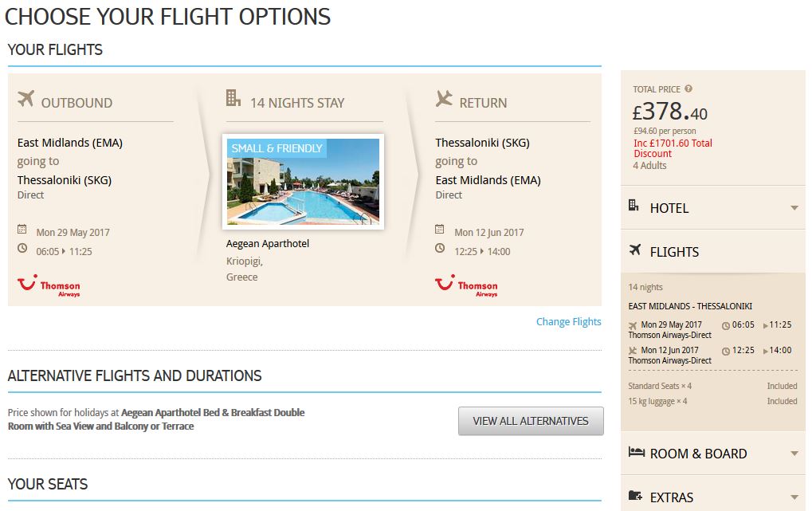Click the Aegean Aparthotel name link
This screenshot has height=511, width=812.
267,244
